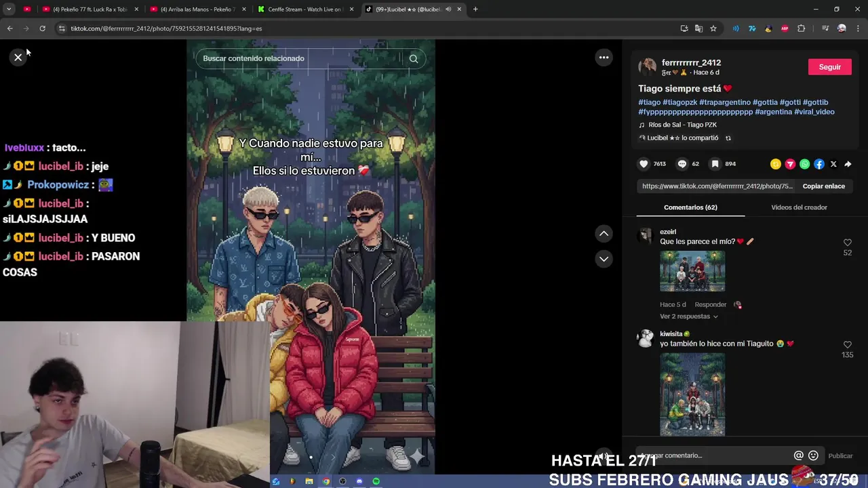Bookmark this page with the star icon
This screenshot has width=868, height=488.
[x=713, y=28]
